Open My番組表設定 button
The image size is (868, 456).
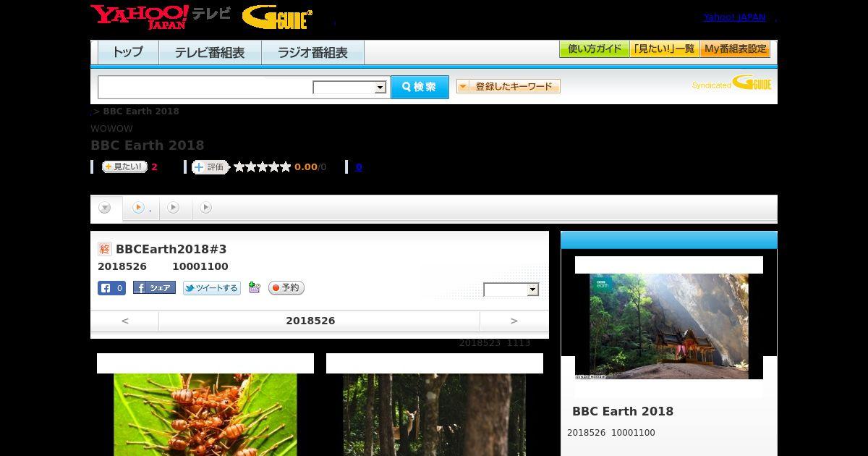pyautogui.click(x=735, y=49)
